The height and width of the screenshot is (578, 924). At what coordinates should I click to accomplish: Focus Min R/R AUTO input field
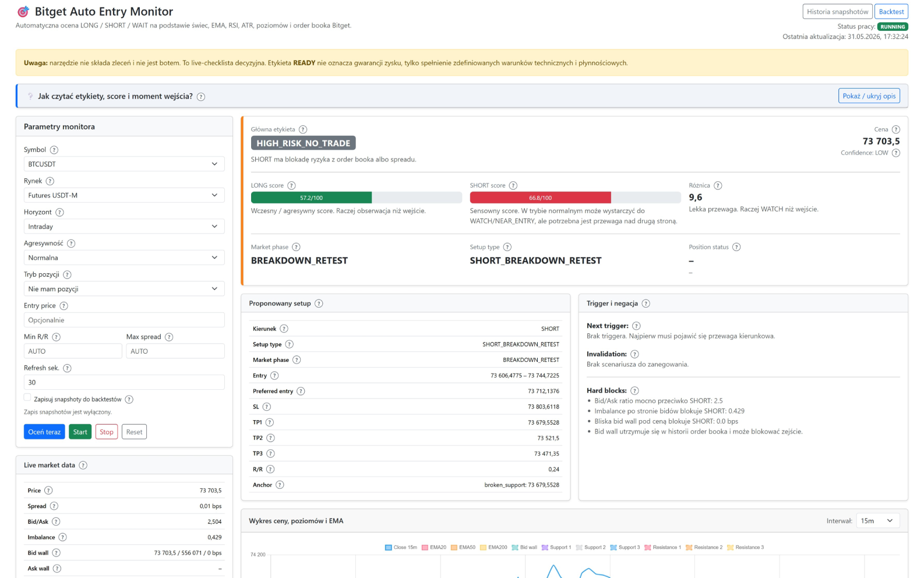73,351
